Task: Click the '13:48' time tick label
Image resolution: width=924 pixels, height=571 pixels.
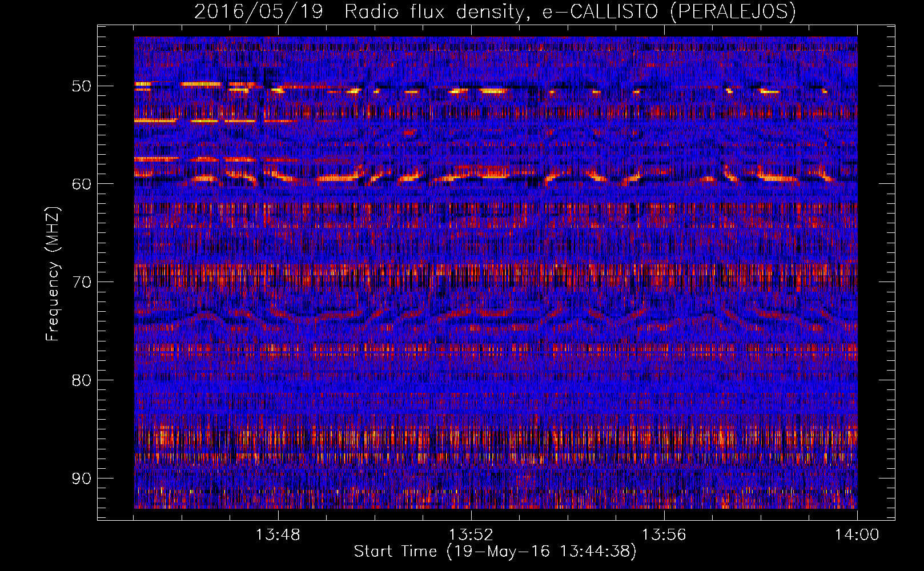Action: point(278,535)
